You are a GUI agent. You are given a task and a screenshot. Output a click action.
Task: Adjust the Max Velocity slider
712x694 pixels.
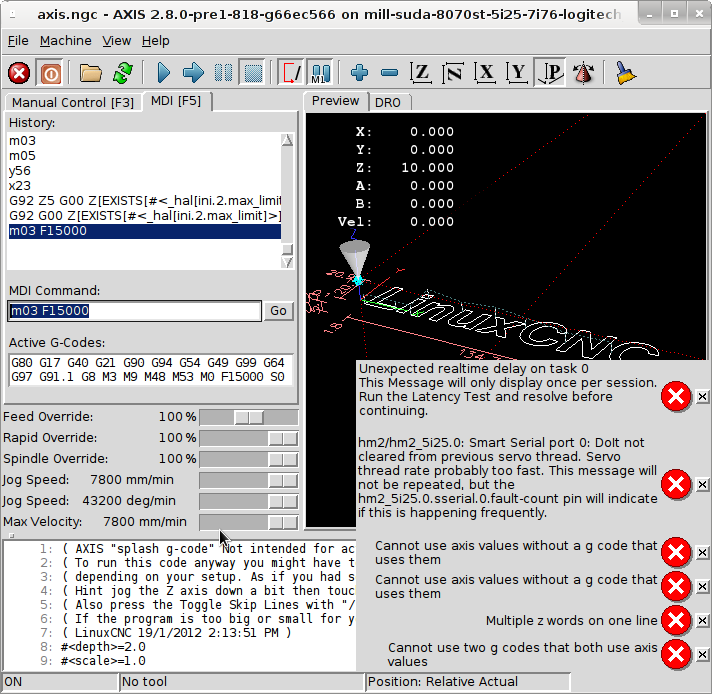pos(249,522)
